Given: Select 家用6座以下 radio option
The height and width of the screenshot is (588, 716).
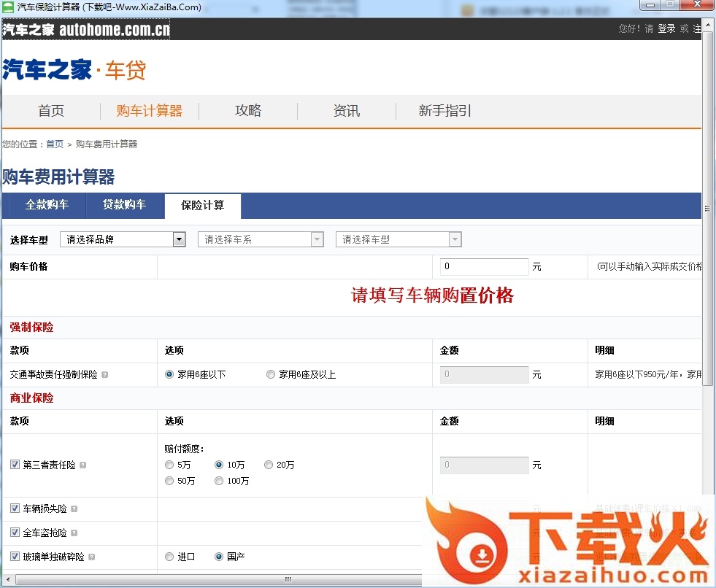Looking at the screenshot, I should point(169,374).
